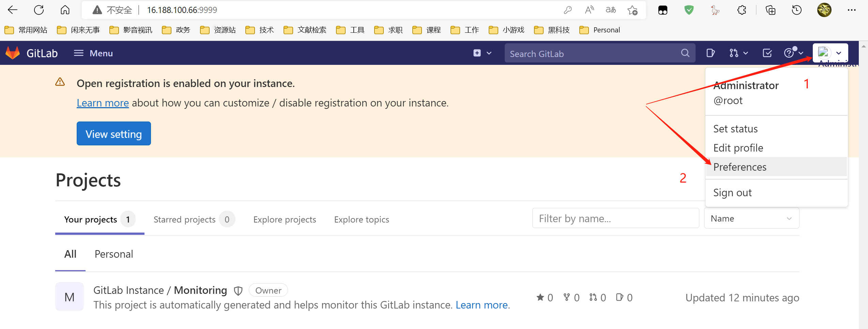Go back with the browser back arrow
Viewport: 868px width, 329px height.
tap(13, 10)
